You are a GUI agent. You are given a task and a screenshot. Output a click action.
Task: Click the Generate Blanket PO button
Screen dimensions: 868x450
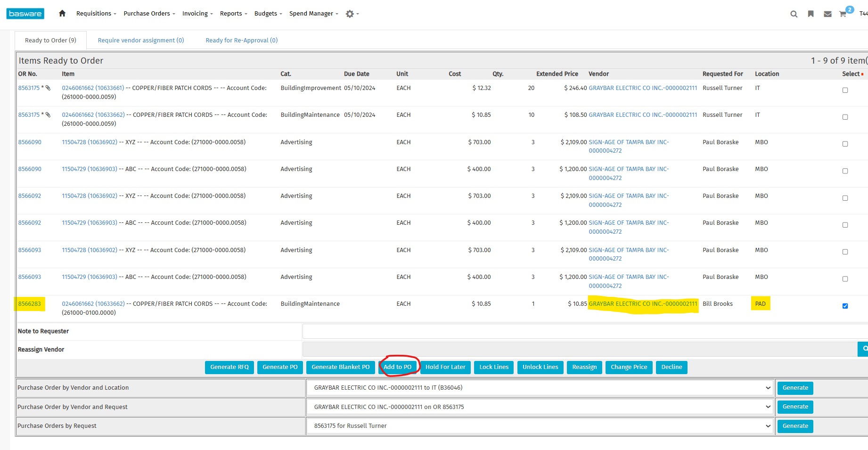tap(341, 367)
